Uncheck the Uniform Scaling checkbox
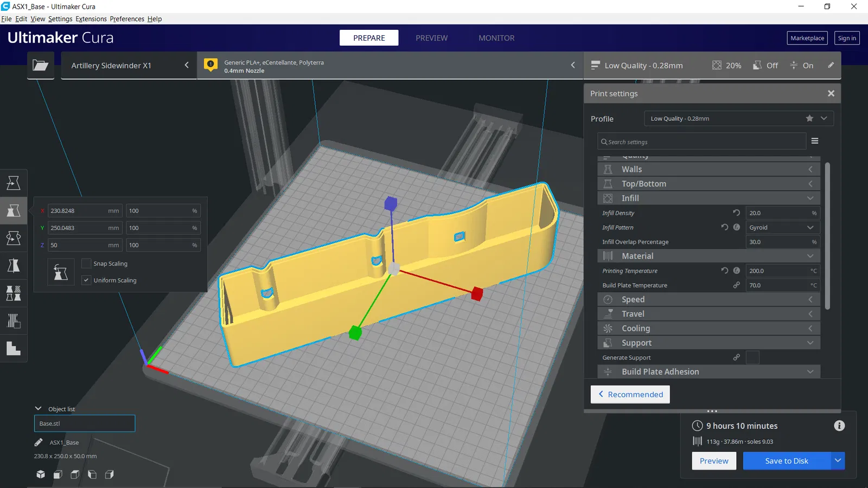The height and width of the screenshot is (488, 868). pos(86,280)
